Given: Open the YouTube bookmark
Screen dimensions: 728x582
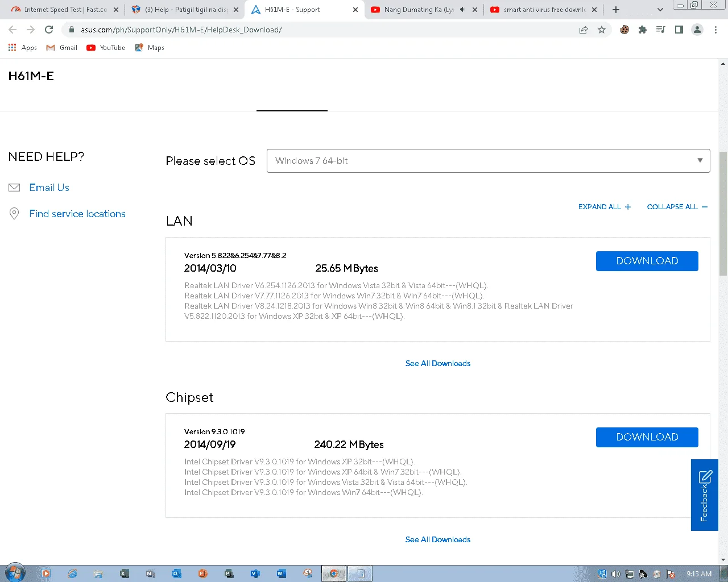Looking at the screenshot, I should tap(106, 48).
